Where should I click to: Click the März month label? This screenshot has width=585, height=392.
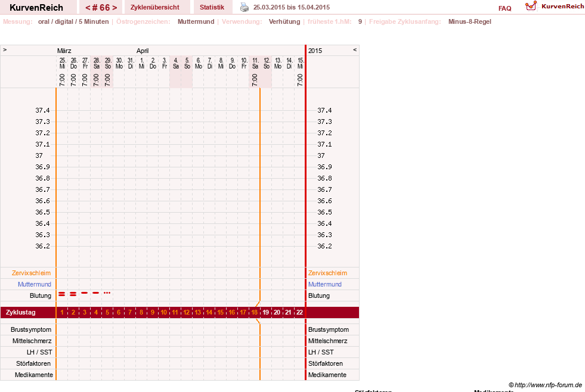[x=64, y=51]
